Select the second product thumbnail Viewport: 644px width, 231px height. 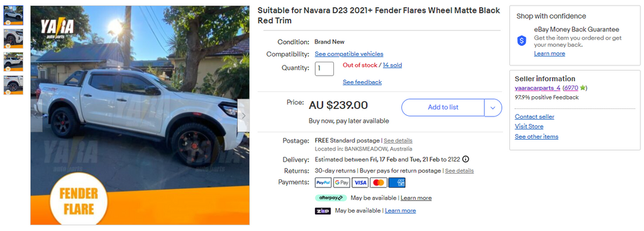[x=14, y=38]
